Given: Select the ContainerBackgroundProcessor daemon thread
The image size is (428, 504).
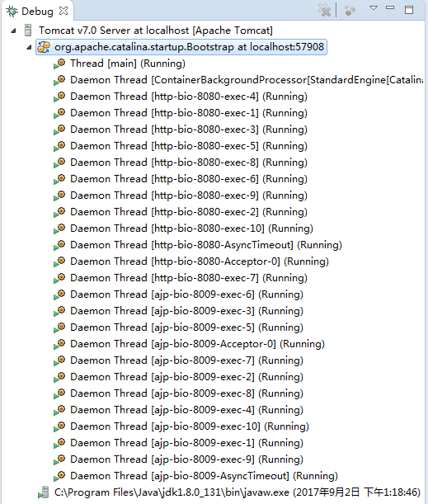Looking at the screenshot, I should point(247,80).
